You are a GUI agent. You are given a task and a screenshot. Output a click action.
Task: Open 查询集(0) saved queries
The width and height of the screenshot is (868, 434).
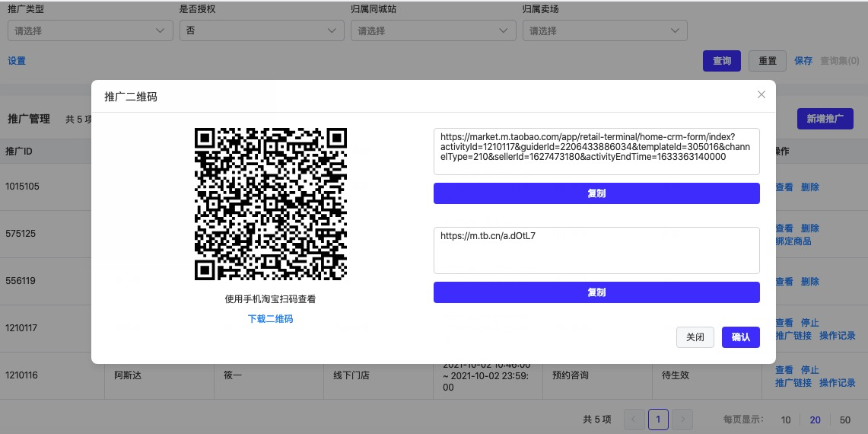(840, 61)
